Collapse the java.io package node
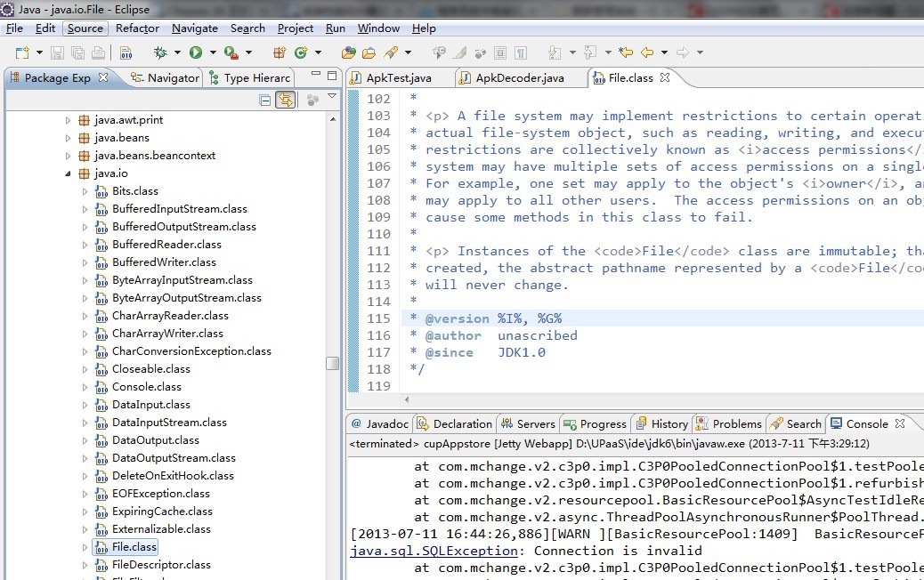The width and height of the screenshot is (924, 580). [x=69, y=173]
